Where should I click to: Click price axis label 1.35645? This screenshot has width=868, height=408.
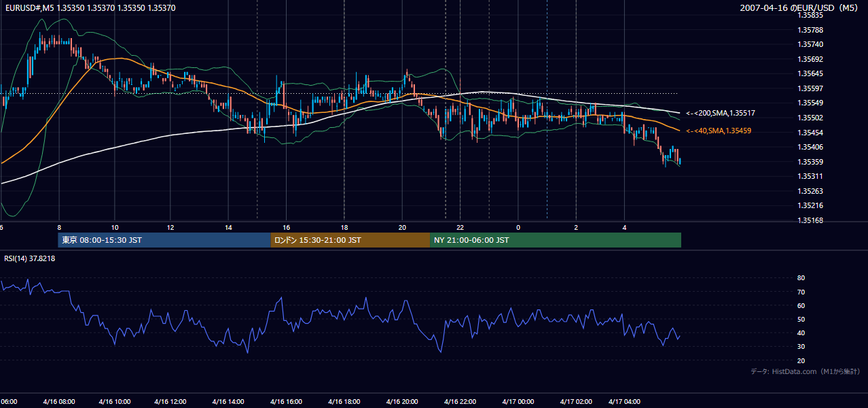tap(811, 73)
